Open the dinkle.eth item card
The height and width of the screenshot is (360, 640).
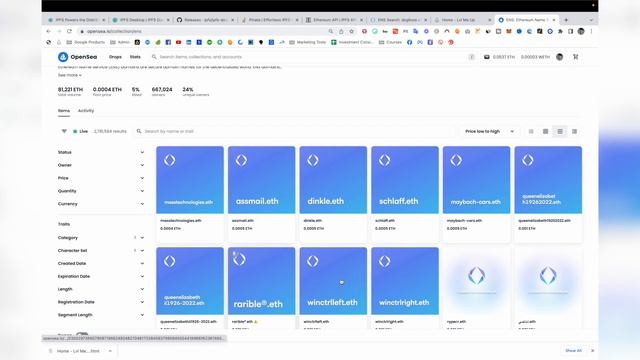[333, 194]
